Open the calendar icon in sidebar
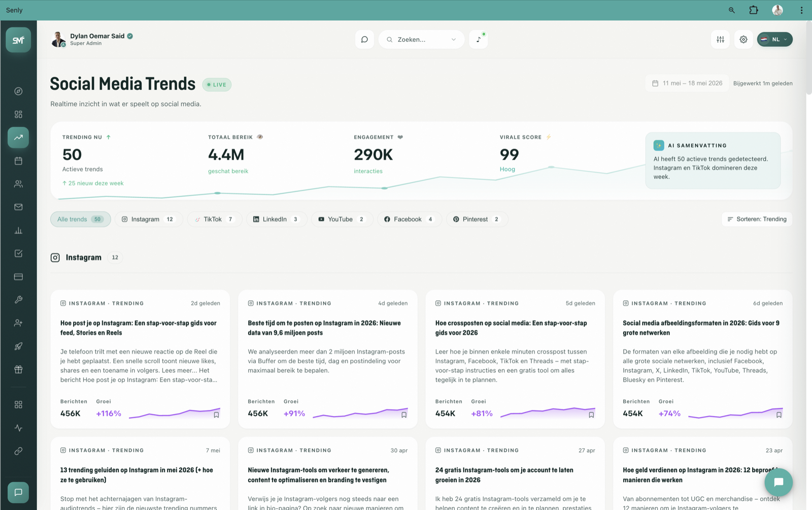Image resolution: width=812 pixels, height=510 pixels. [18, 161]
